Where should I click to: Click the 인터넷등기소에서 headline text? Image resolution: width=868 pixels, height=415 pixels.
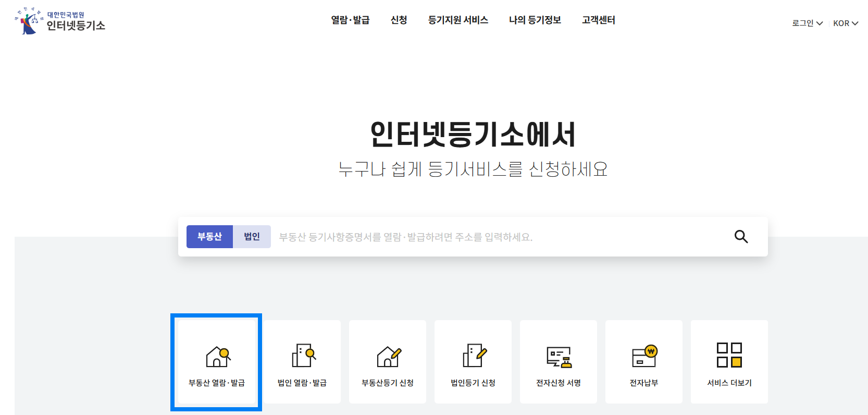click(x=473, y=135)
